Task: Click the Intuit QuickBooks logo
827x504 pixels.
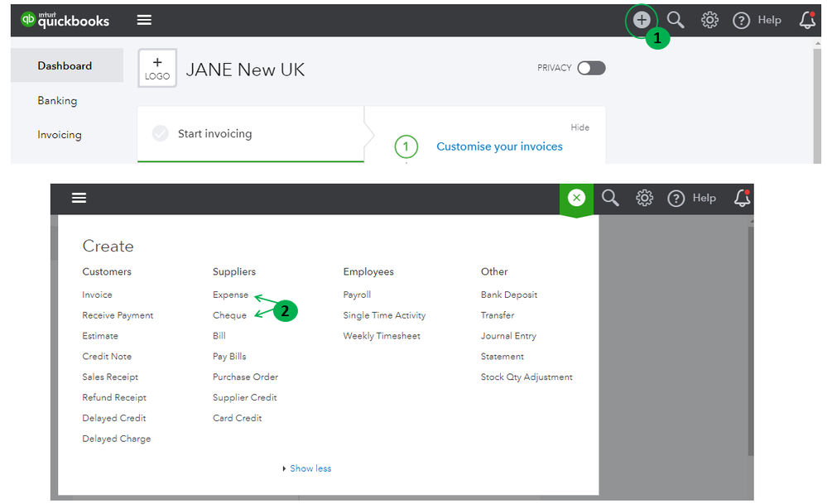Action: pyautogui.click(x=65, y=20)
